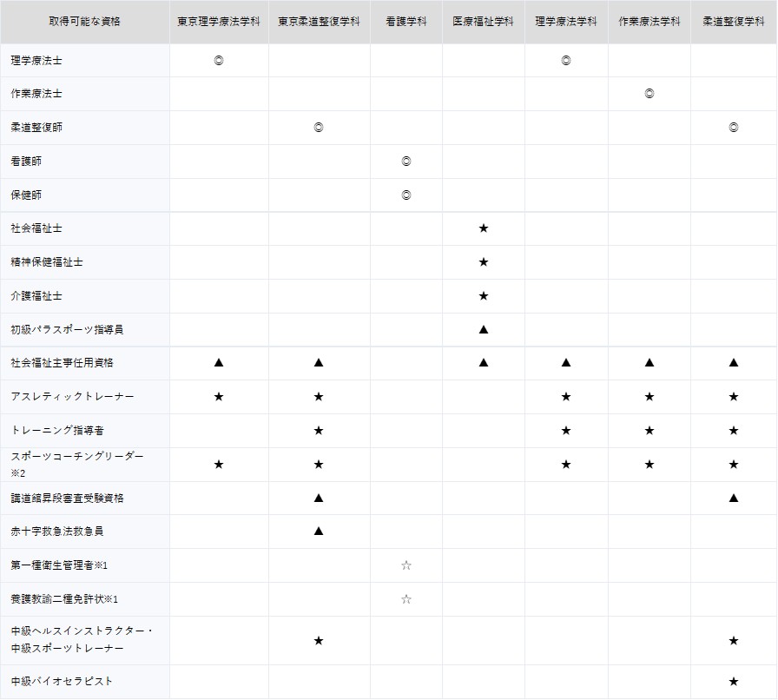Click the 作業療法学科 column header

(x=649, y=22)
